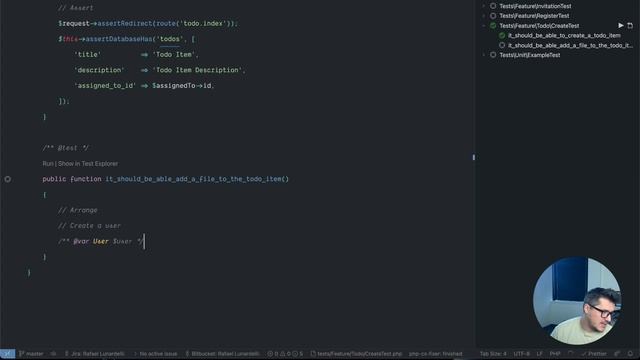The height and width of the screenshot is (360, 640).
Task: Open the test file icon next to CreateTest
Action: (x=630, y=26)
